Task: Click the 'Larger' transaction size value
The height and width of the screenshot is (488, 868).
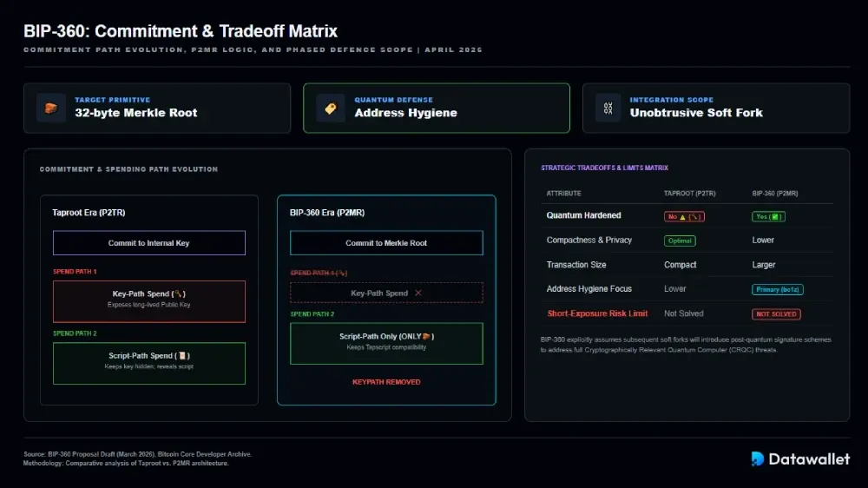Action: [x=763, y=265]
